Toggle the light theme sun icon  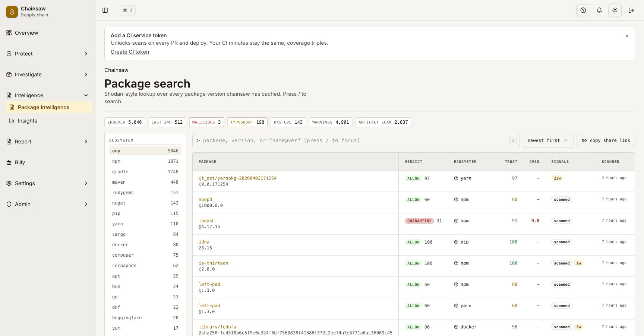[x=615, y=10]
